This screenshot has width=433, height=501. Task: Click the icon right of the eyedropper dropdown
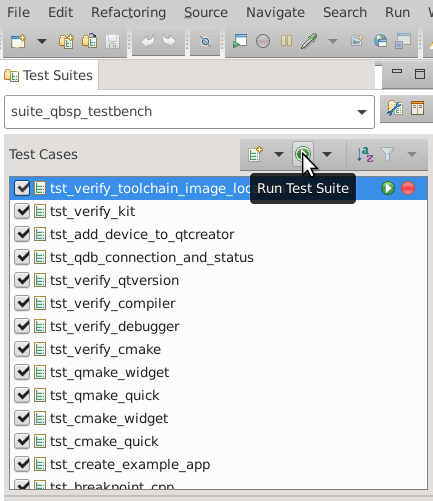coord(357,41)
